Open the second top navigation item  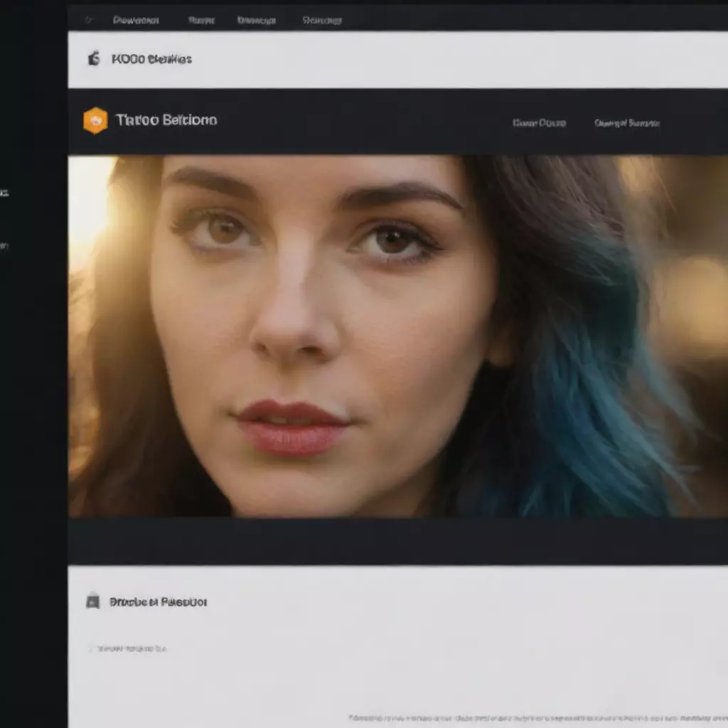point(201,21)
